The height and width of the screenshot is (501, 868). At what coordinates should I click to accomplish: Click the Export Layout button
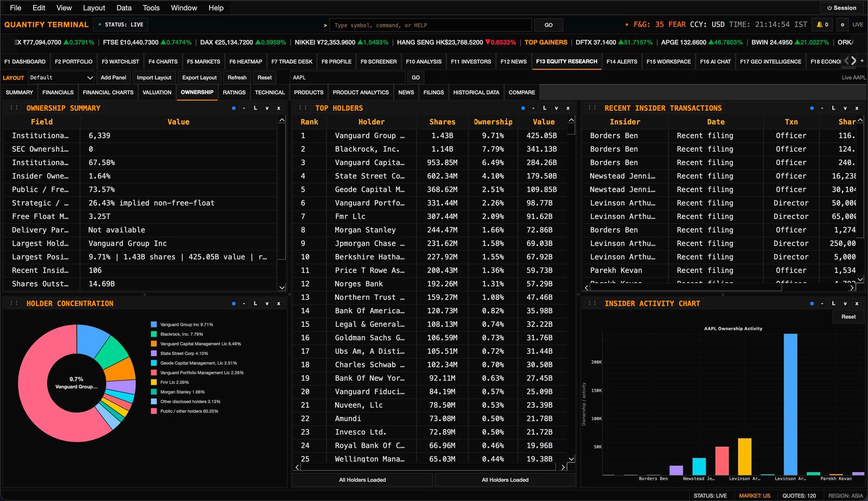coord(199,78)
